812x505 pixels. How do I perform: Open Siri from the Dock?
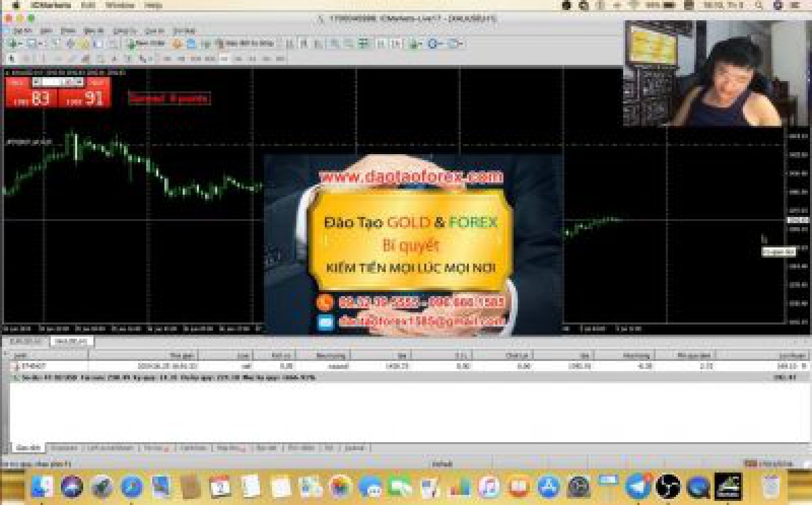click(72, 486)
